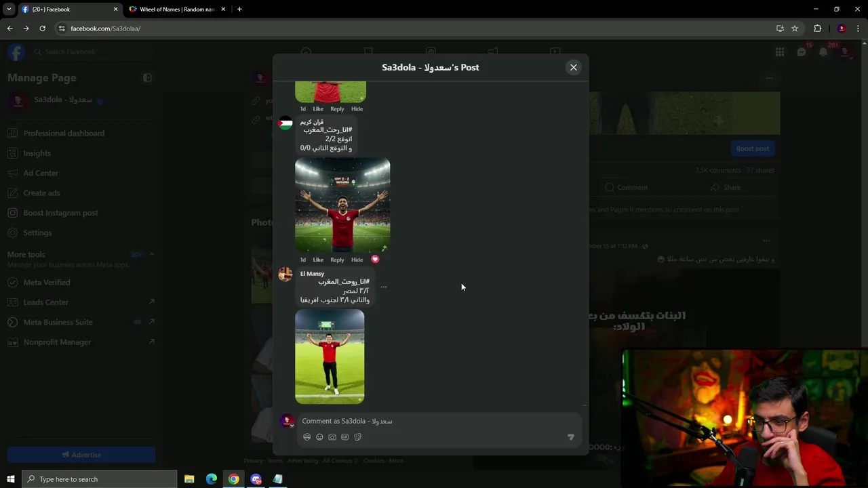Open the Messenger chats icon
868x488 pixels.
click(x=802, y=52)
